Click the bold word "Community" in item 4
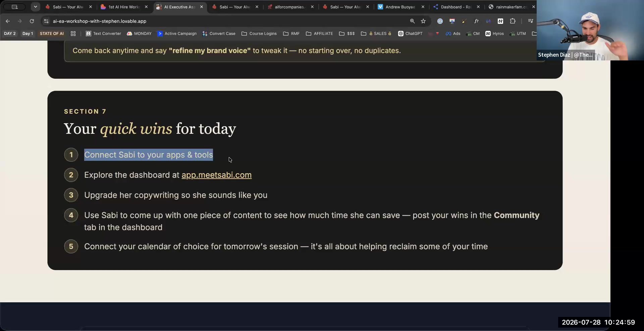 click(x=517, y=215)
